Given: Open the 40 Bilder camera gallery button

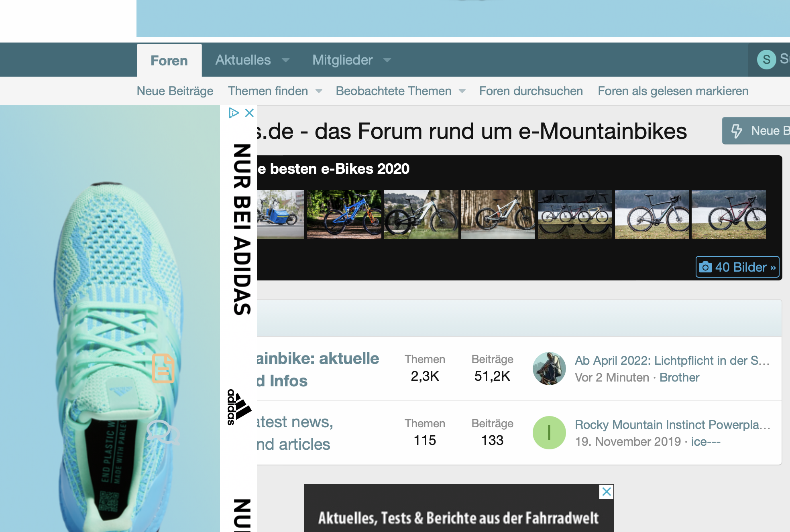Looking at the screenshot, I should coord(737,267).
